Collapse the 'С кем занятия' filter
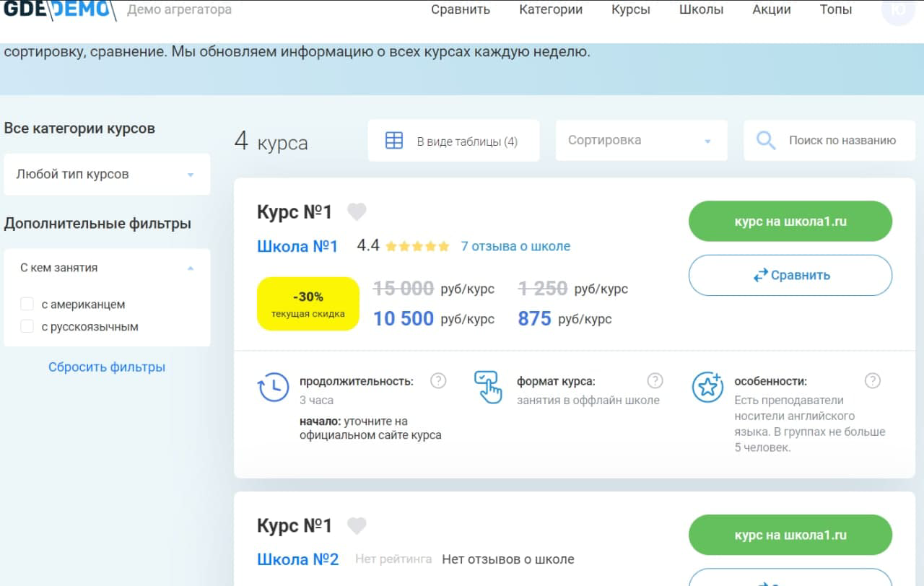Screen dimensions: 924x586 tap(107, 268)
